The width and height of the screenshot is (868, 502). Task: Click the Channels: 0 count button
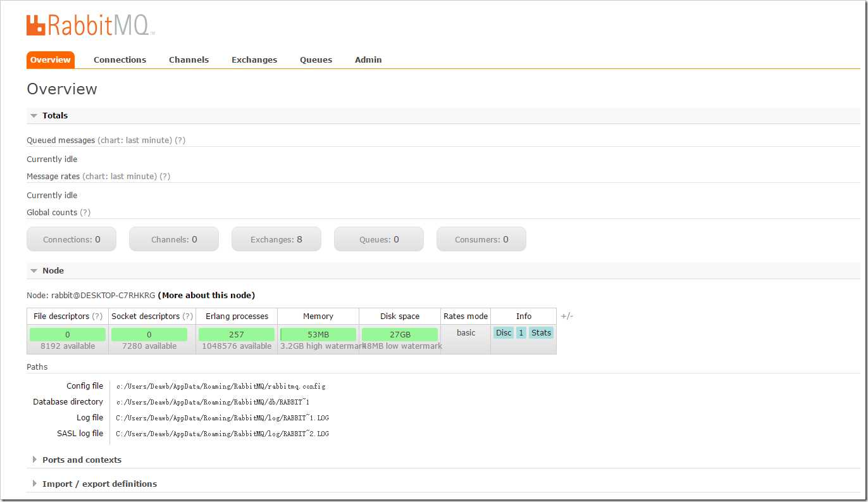(174, 239)
